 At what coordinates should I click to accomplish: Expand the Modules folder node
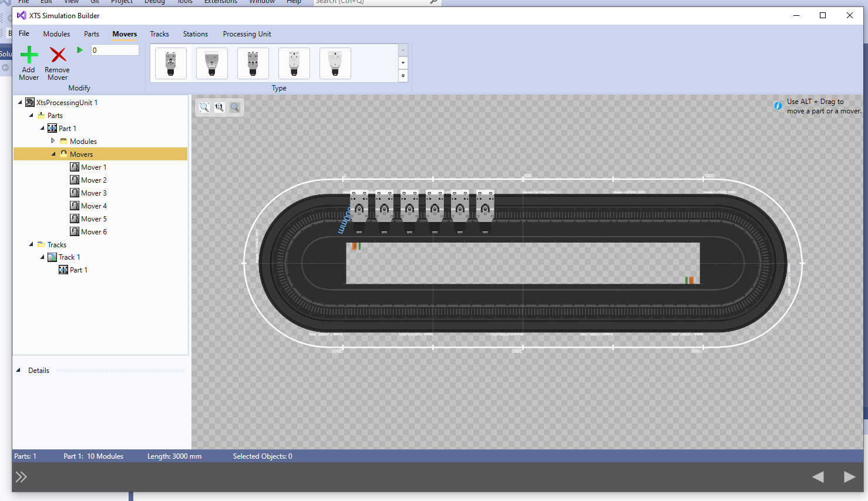(x=53, y=141)
